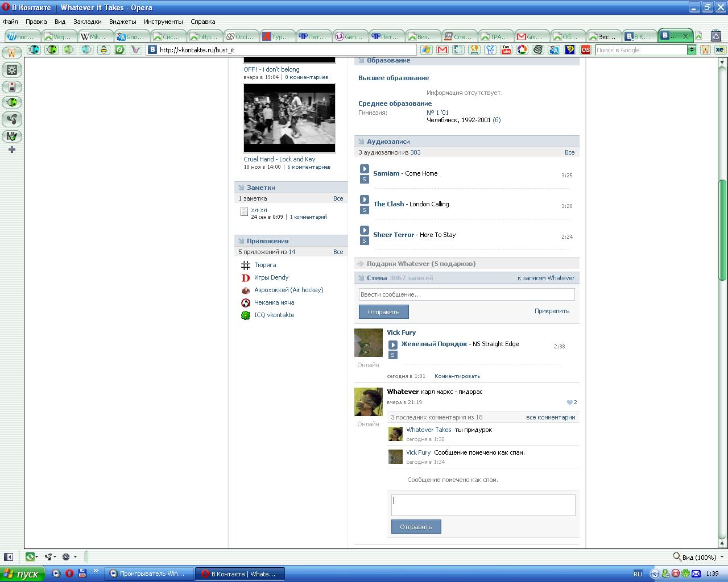Open the Last.fm bookmark icon in toolbar
The width and height of the screenshot is (728, 582).
[585, 49]
